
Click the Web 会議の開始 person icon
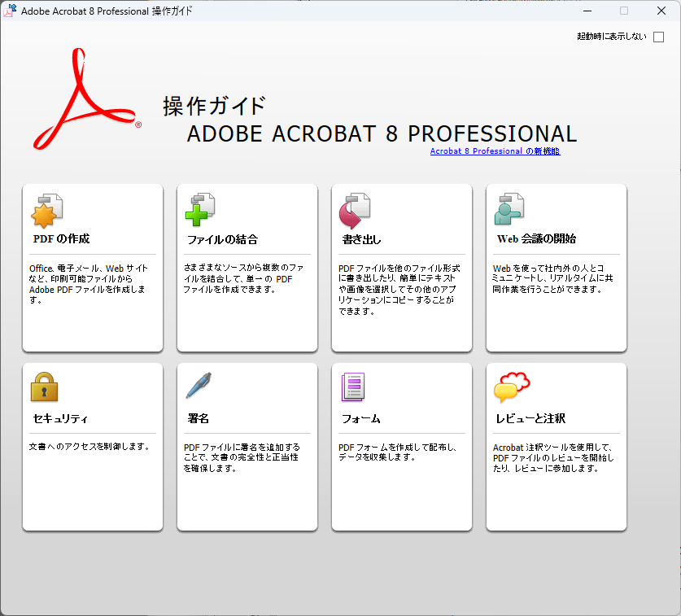pyautogui.click(x=509, y=209)
